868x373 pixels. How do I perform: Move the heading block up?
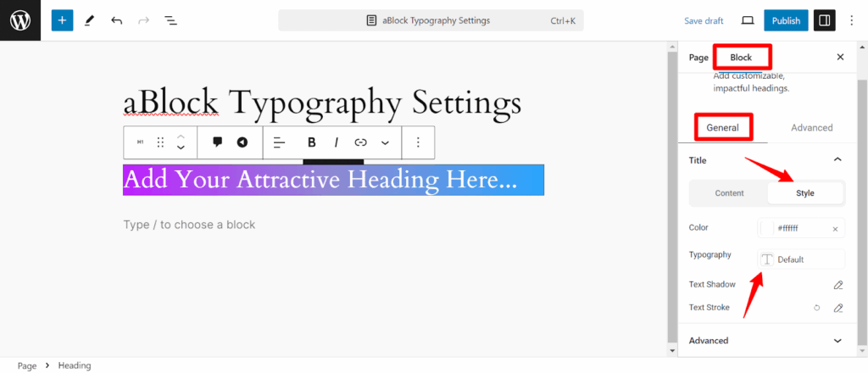click(x=181, y=136)
